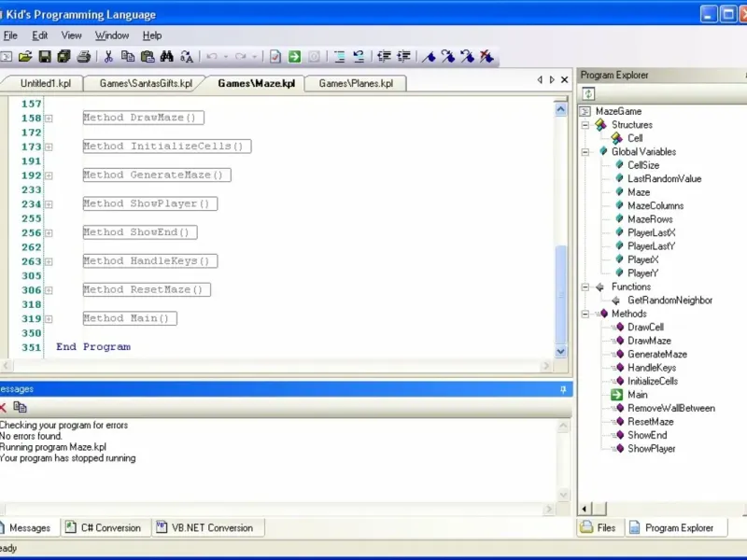Switch to the Games\Planes.kpl tab

(356, 83)
